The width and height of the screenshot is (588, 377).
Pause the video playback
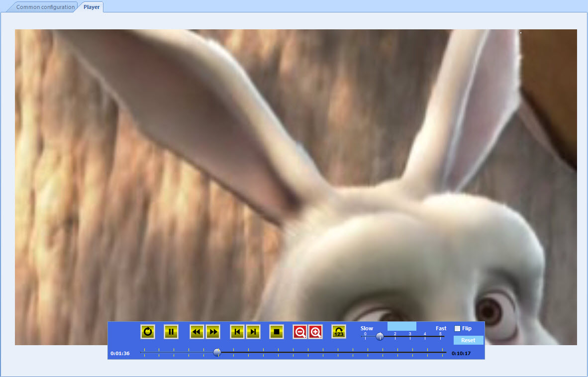point(171,332)
